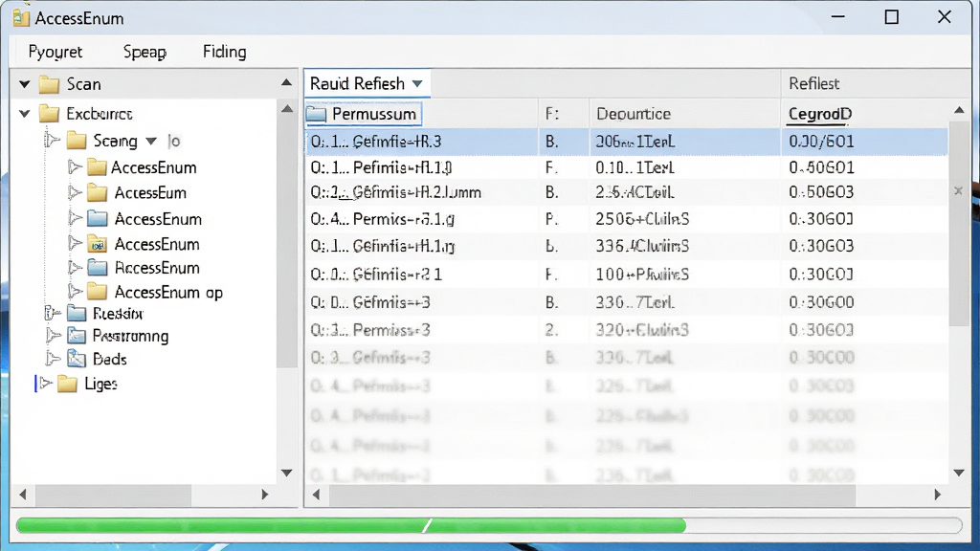The width and height of the screenshot is (980, 551).
Task: Click the tree pane horizontal scrollbar thumb
Action: tap(113, 495)
